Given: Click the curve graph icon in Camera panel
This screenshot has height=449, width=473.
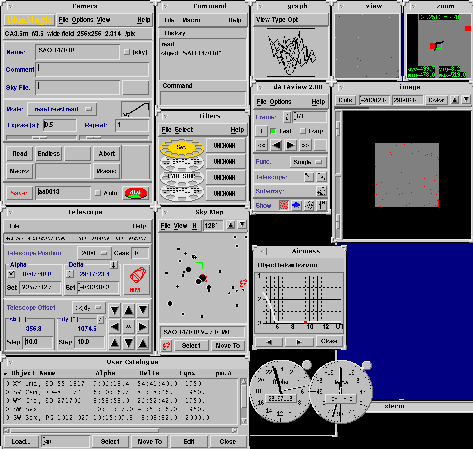Looking at the screenshot, I should click(136, 109).
